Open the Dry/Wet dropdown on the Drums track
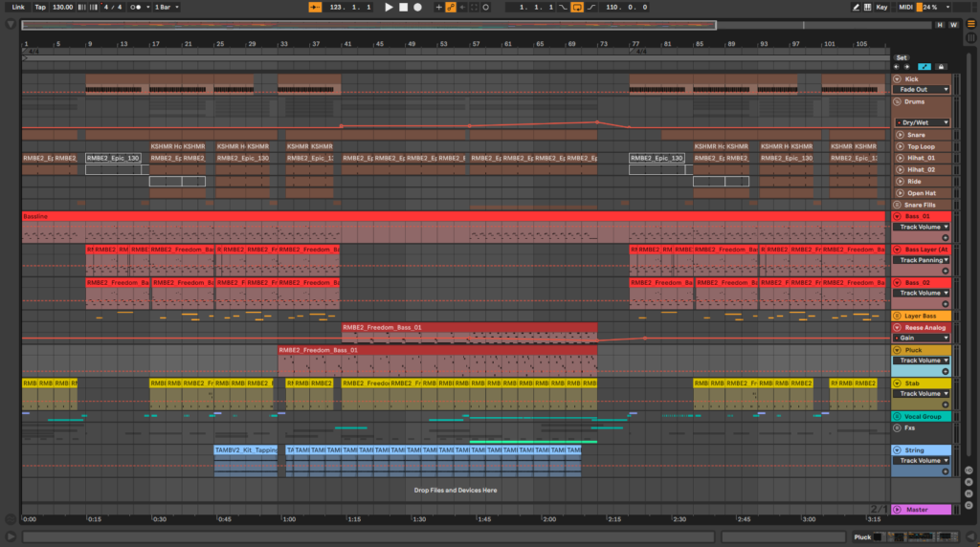Viewport: 980px width, 547px height. (x=924, y=122)
